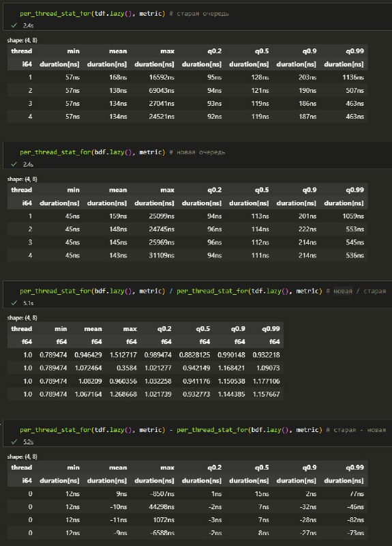Click the 128ns q0.5 value
The image size is (392, 546).
260,77
